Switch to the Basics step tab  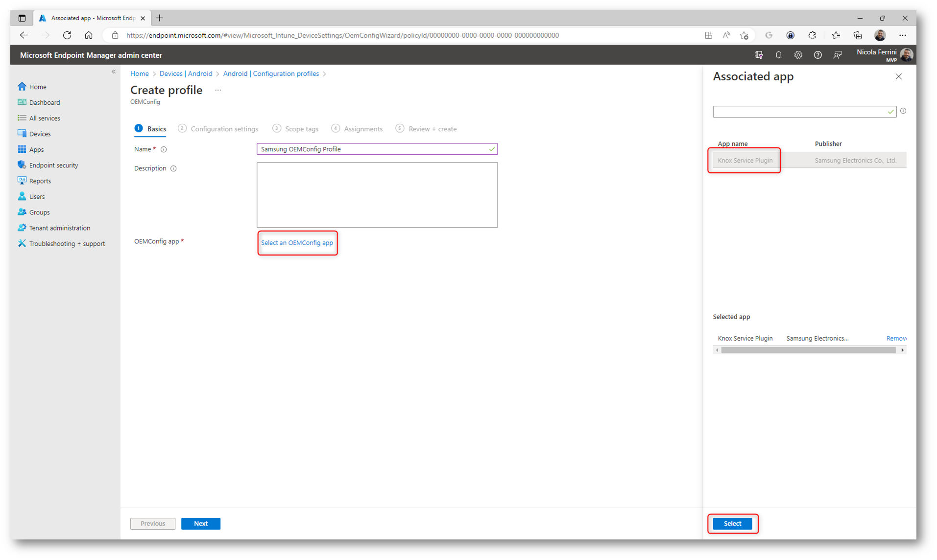(x=150, y=129)
